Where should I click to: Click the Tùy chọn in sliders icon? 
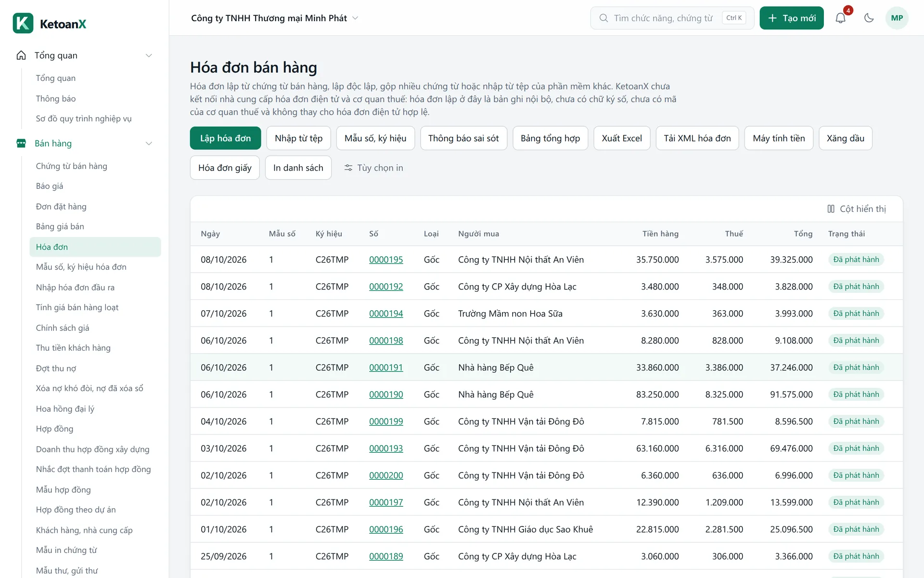click(348, 168)
